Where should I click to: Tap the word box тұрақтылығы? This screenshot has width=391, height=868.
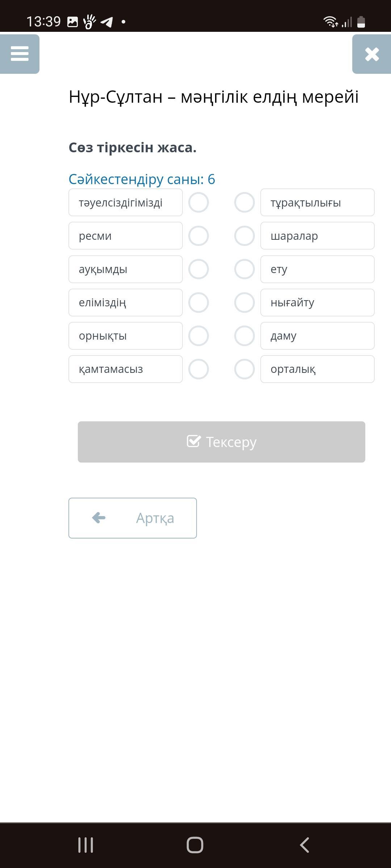pos(318,203)
